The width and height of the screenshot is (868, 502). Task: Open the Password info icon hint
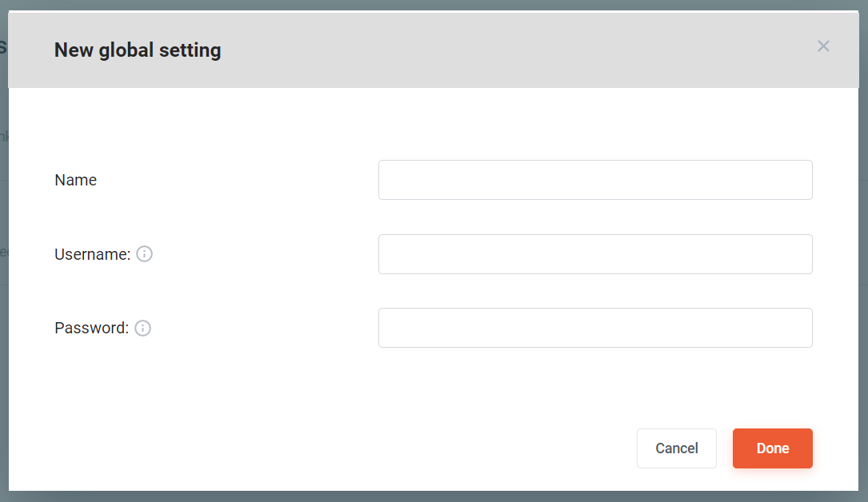coord(143,328)
